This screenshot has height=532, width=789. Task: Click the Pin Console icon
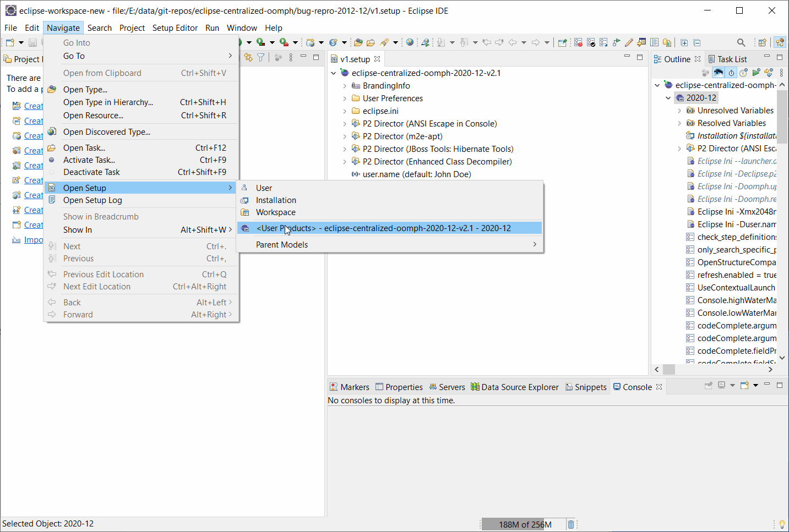[709, 386]
